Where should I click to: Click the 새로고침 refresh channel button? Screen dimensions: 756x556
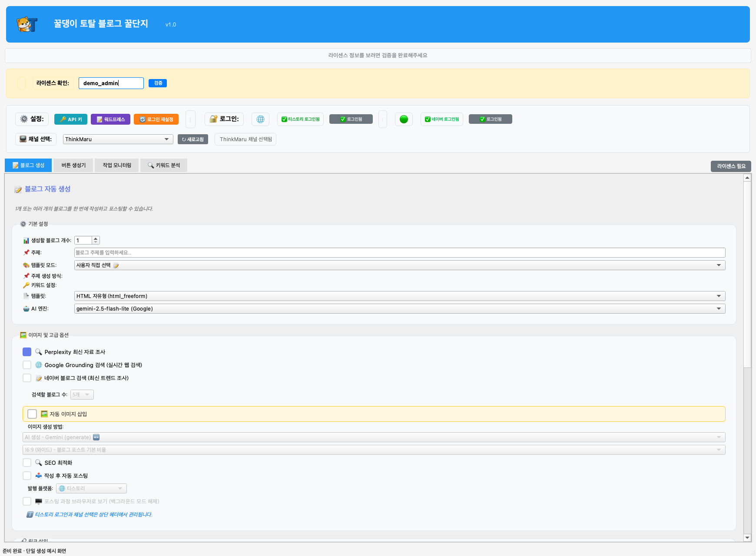coord(193,139)
